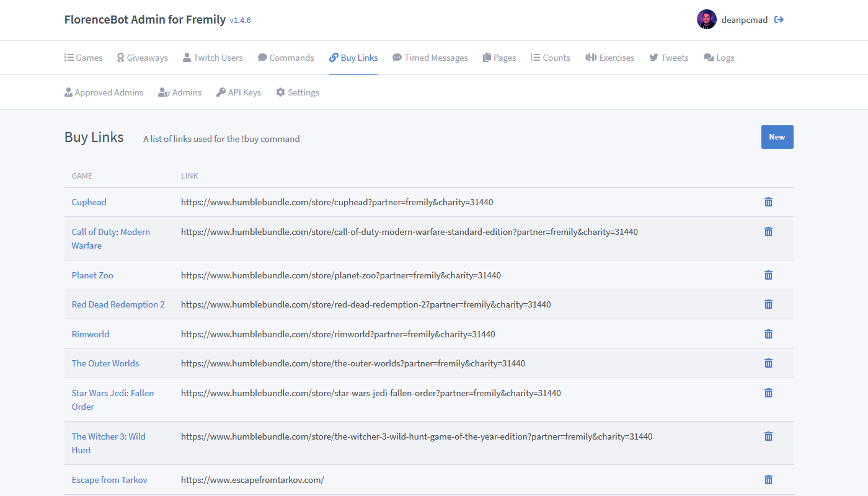
Task: Open the Logs tab
Action: coord(719,58)
